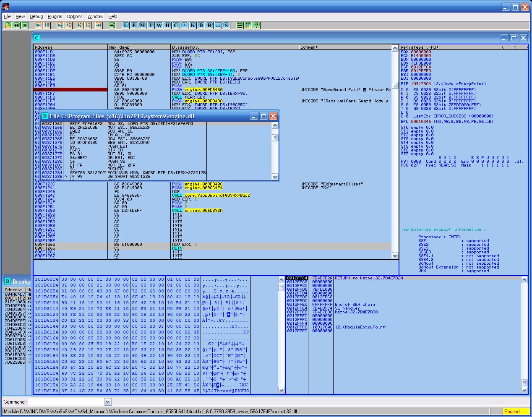Click the Hex dump column header
The image size is (532, 417).
coord(138,47)
